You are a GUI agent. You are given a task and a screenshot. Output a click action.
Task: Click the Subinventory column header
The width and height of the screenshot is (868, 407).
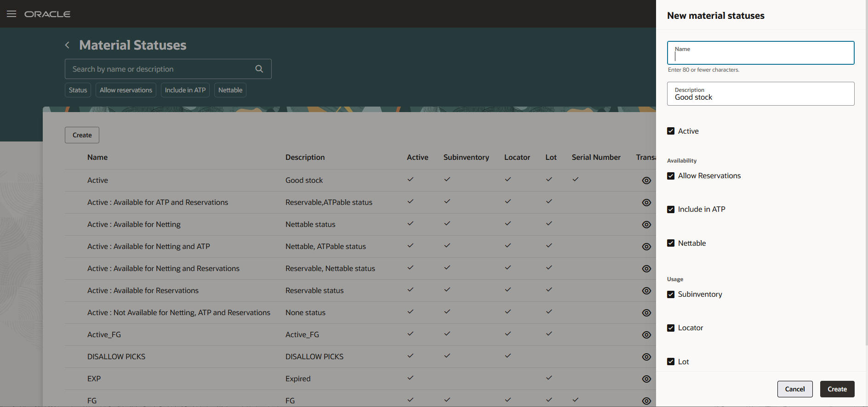(x=466, y=157)
